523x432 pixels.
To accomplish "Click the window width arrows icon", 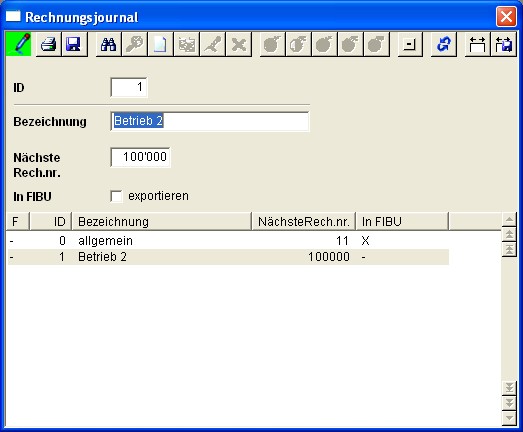I will tap(477, 44).
